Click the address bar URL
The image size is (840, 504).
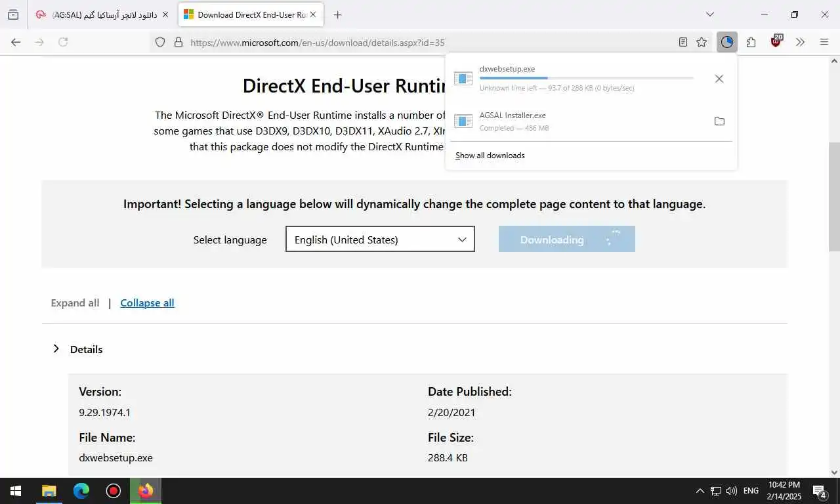(x=318, y=43)
